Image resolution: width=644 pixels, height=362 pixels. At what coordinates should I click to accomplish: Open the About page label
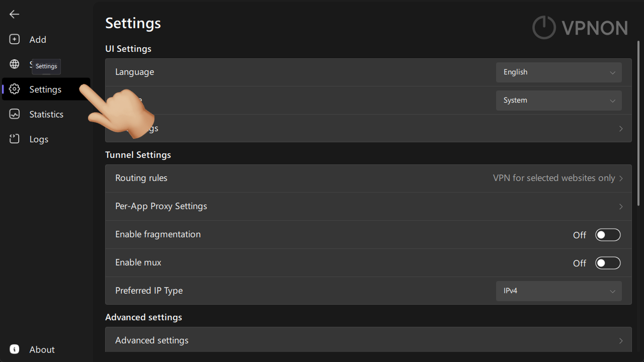(x=42, y=349)
